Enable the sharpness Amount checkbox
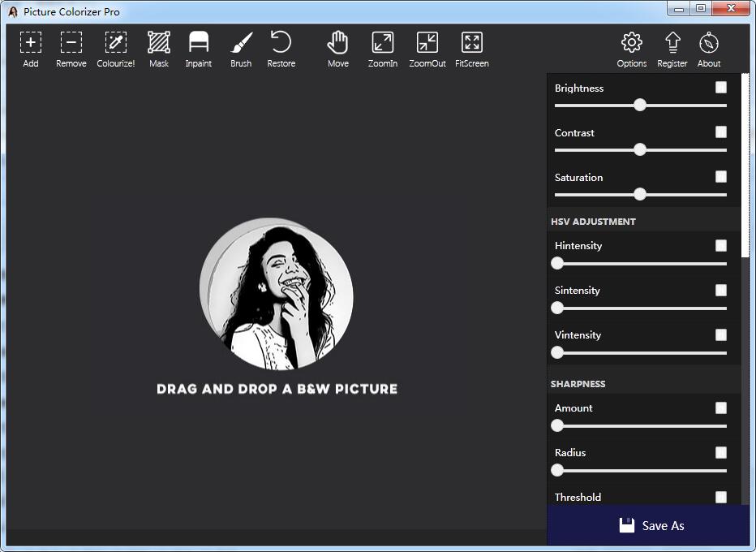The width and height of the screenshot is (756, 552). [720, 408]
